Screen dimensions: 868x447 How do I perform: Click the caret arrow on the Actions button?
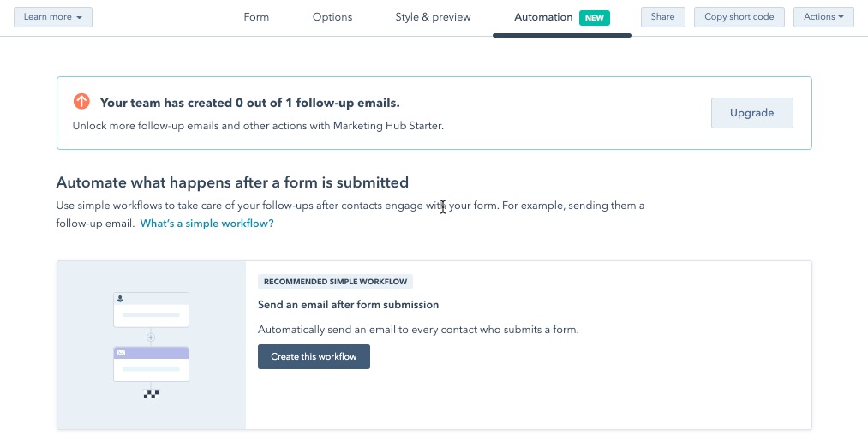click(x=840, y=17)
